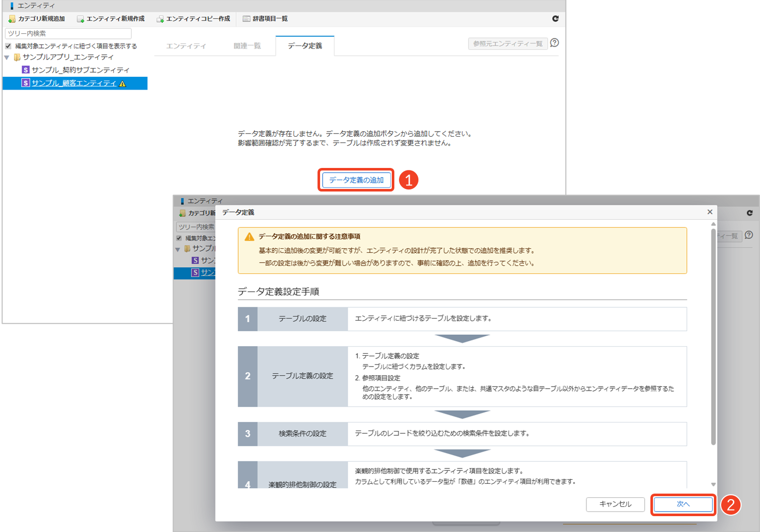Collapse the サンプルアプリ_エンティティ tree node
This screenshot has width=760, height=532.
coord(7,57)
